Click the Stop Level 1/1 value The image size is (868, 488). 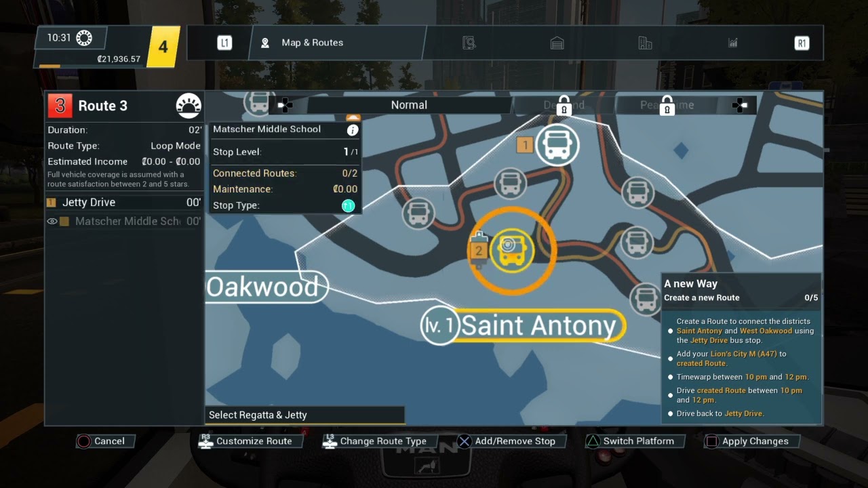[351, 152]
